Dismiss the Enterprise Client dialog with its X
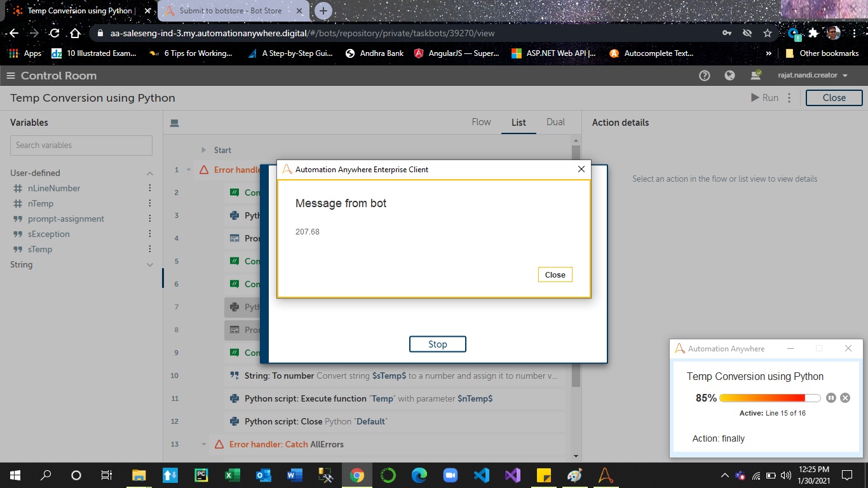The image size is (868, 488). click(x=581, y=169)
